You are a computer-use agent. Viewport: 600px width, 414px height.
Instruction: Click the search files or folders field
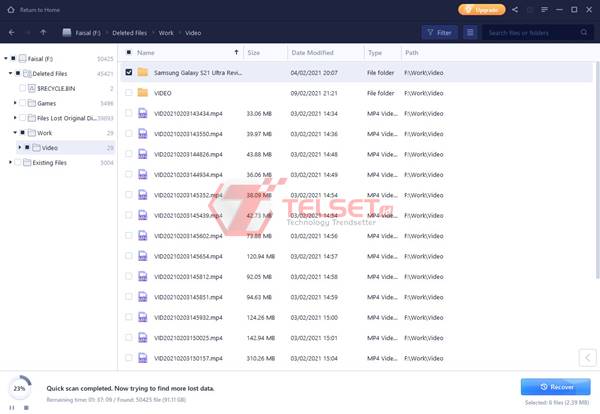click(538, 32)
